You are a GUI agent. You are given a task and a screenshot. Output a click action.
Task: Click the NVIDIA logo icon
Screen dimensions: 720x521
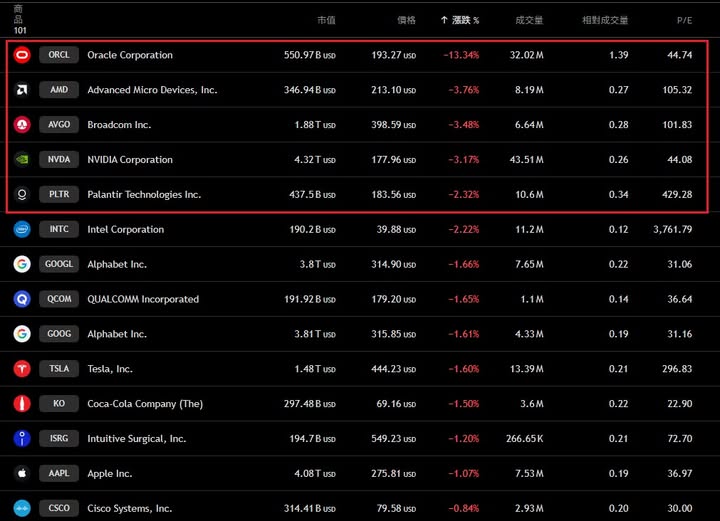click(22, 160)
